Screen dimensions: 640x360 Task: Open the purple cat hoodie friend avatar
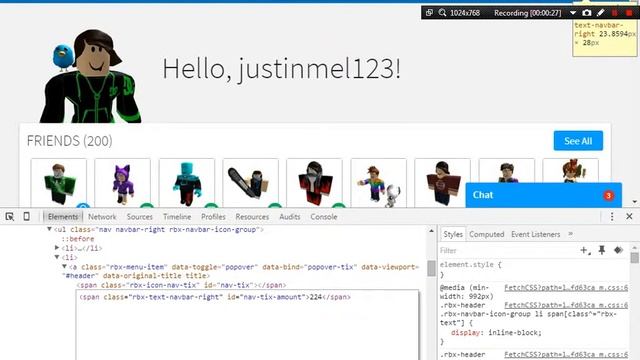click(x=122, y=183)
